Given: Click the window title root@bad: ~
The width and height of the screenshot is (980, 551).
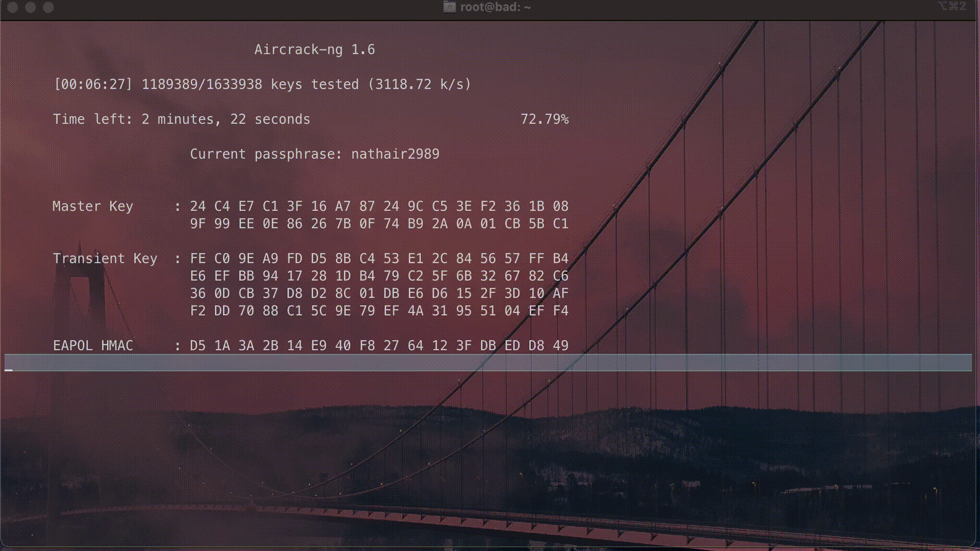Looking at the screenshot, I should (495, 7).
